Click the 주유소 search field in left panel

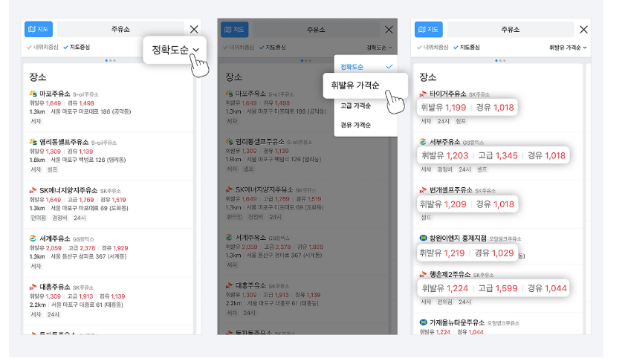click(x=120, y=29)
